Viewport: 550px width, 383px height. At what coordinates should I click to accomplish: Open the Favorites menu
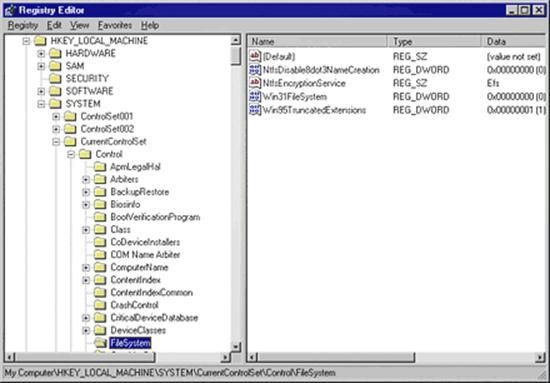[115, 26]
